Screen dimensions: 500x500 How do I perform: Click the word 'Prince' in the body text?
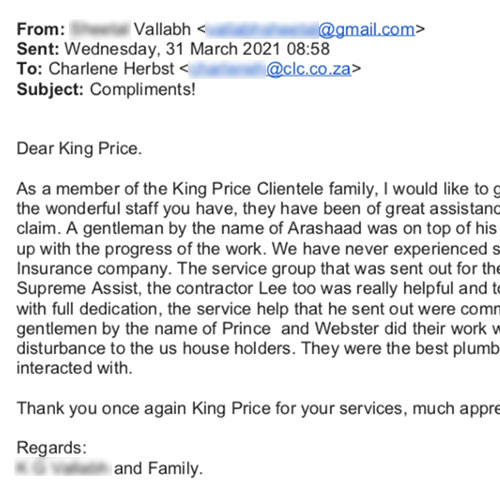click(x=246, y=329)
